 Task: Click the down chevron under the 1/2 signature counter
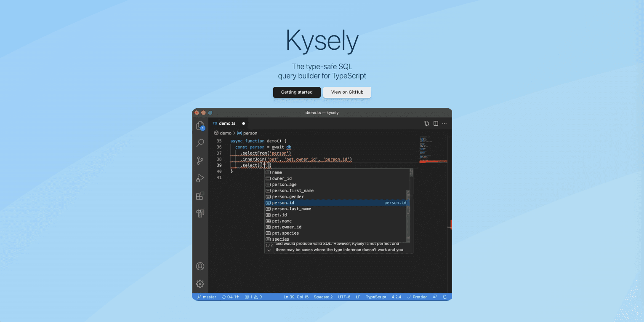point(269,250)
